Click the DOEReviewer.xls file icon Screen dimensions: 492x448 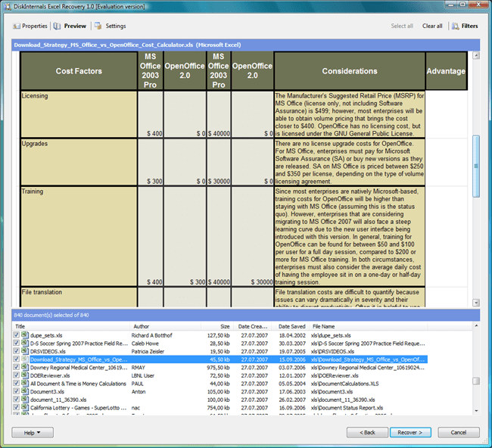(25, 375)
